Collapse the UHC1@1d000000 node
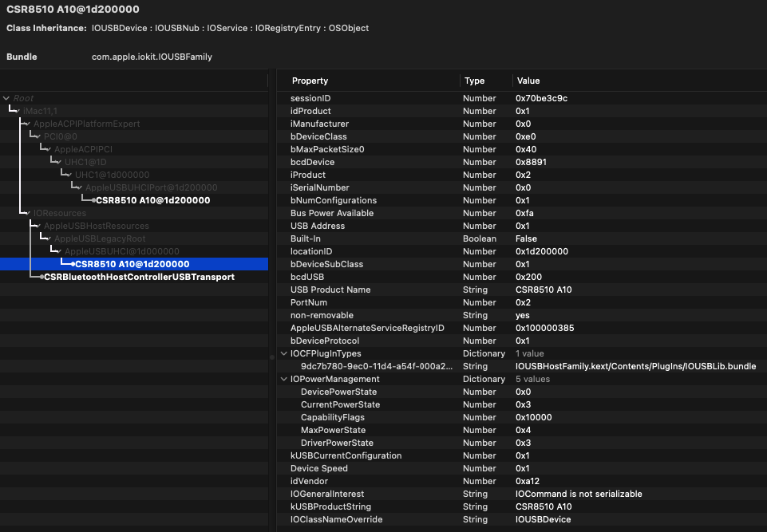This screenshot has height=532, width=767. click(69, 175)
